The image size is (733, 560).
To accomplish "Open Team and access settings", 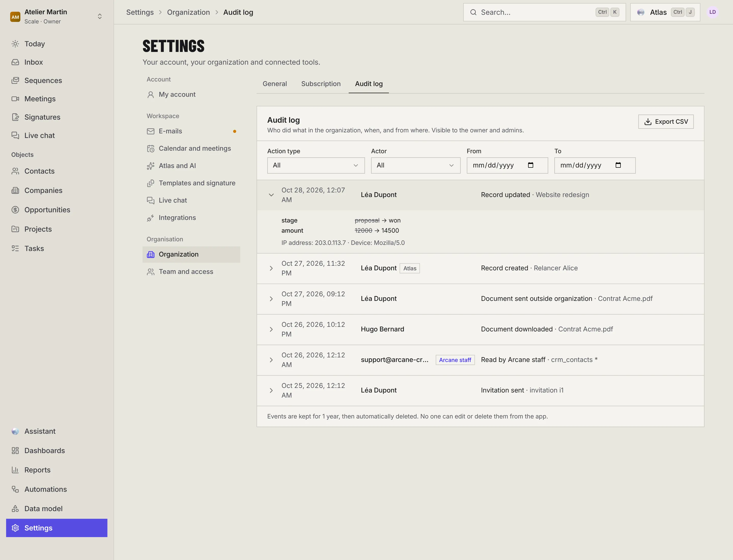I will pos(191,272).
